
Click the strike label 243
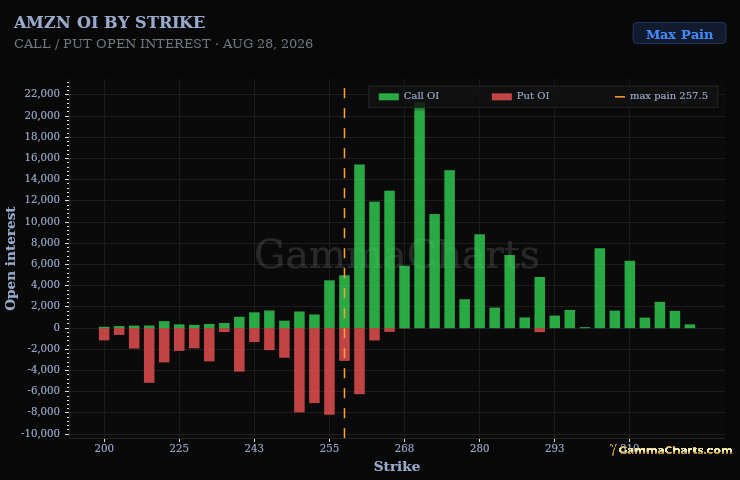[254, 448]
